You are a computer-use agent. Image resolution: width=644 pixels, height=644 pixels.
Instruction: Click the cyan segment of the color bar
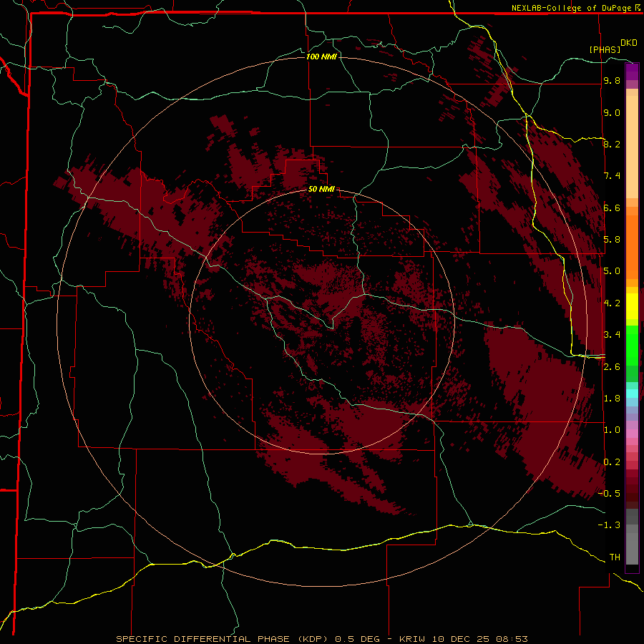(632, 394)
